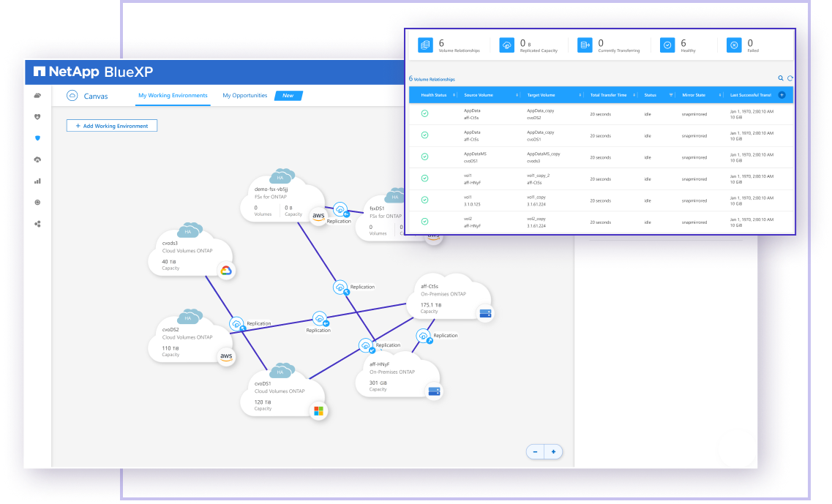The width and height of the screenshot is (832, 504).
Task: Switch to My Working Environments tab
Action: point(173,96)
